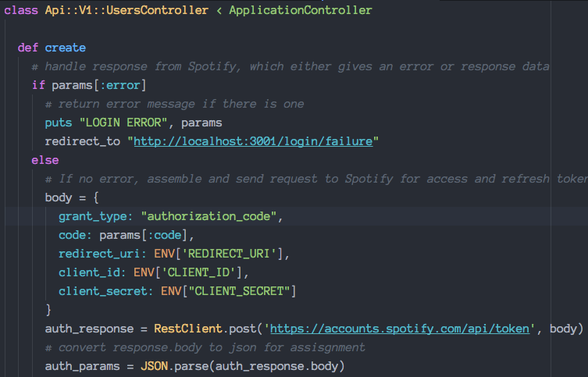
Task: Click JSON in JSON.parse call
Action: [154, 367]
